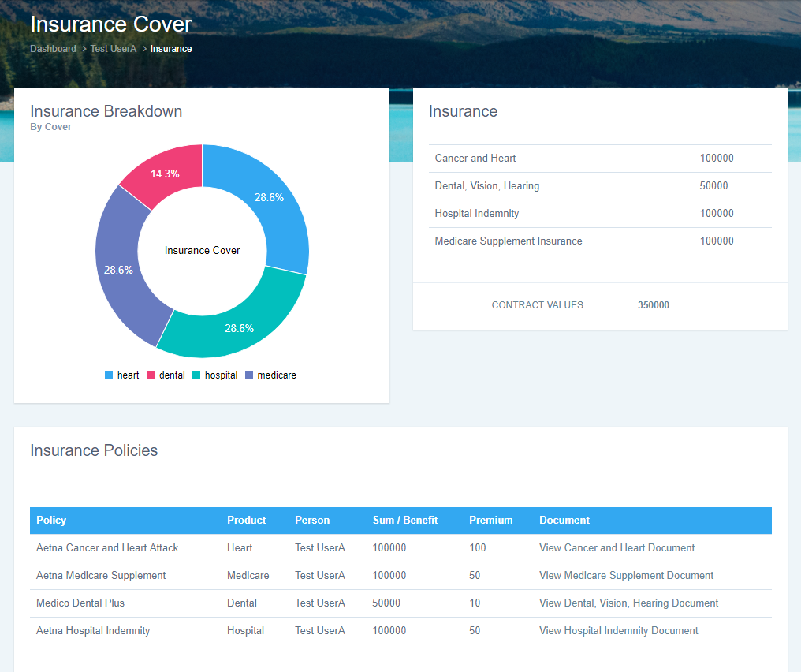Toggle the dental legend color swatch

[x=151, y=375]
